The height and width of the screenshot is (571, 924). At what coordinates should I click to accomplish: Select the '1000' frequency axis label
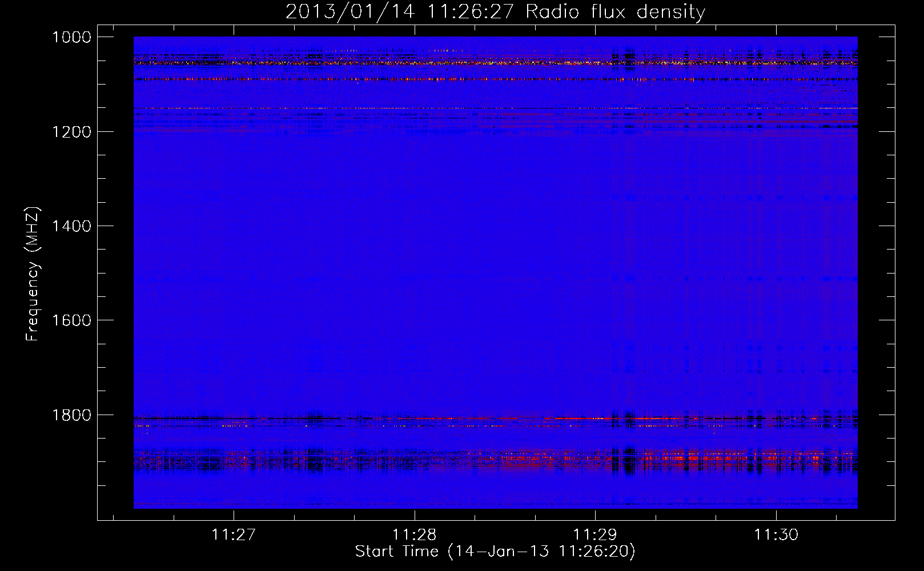71,37
